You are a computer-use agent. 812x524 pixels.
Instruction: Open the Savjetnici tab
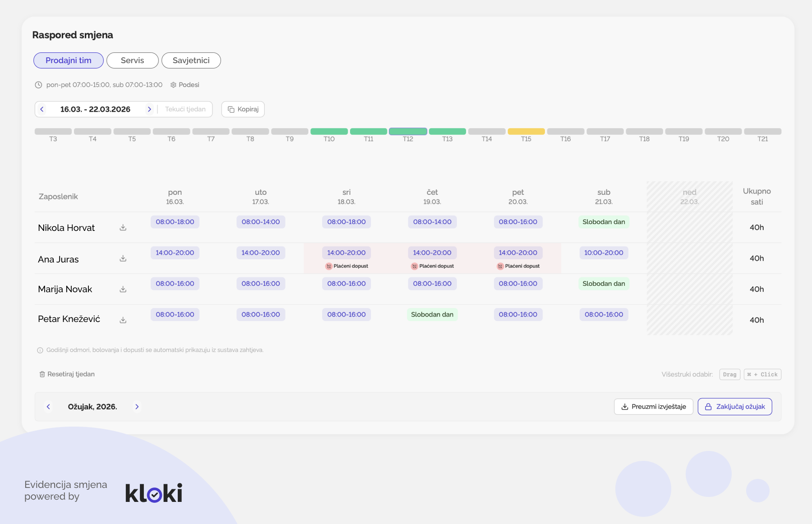click(191, 60)
